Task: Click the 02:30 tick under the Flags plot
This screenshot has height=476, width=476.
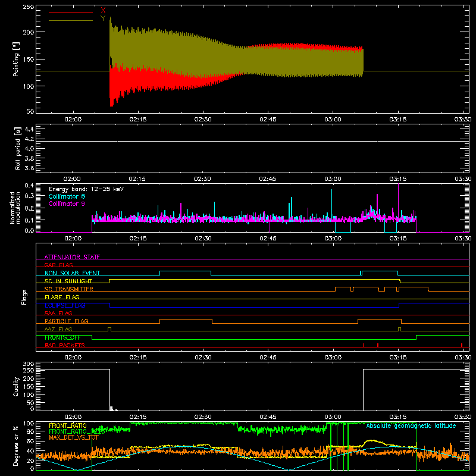Action: point(203,358)
